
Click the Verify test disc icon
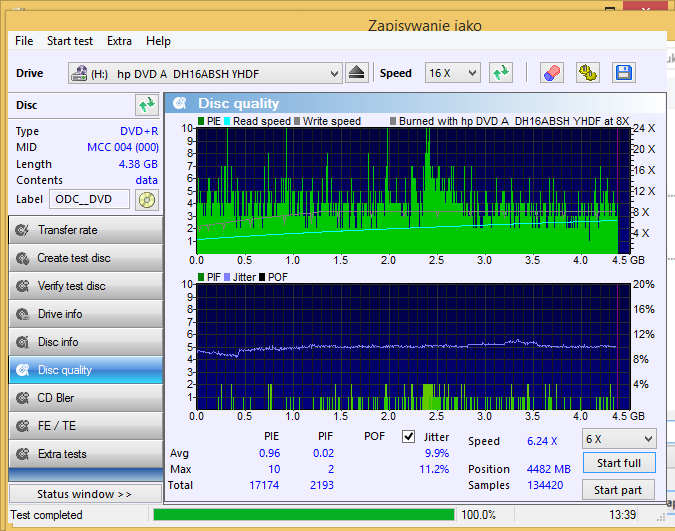[22, 286]
